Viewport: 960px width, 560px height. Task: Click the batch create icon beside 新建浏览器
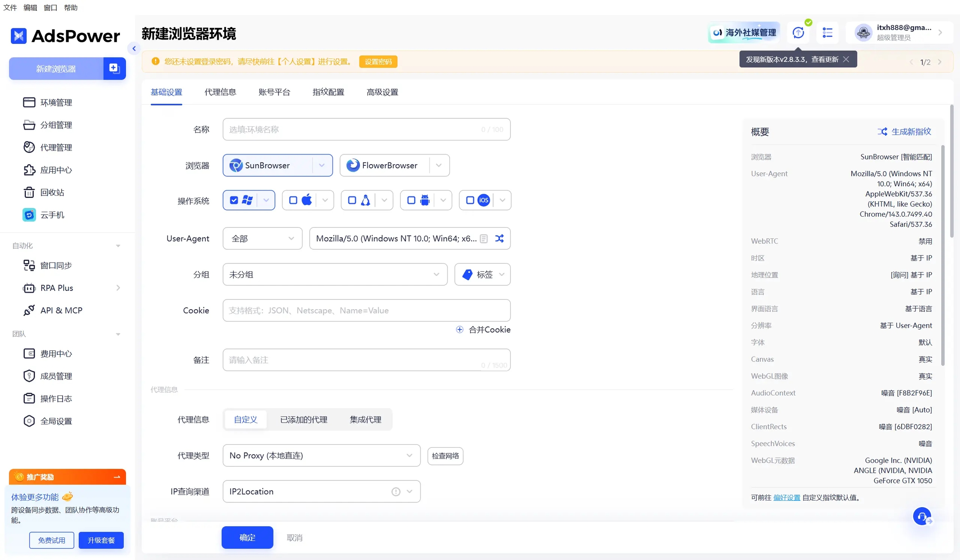click(114, 68)
